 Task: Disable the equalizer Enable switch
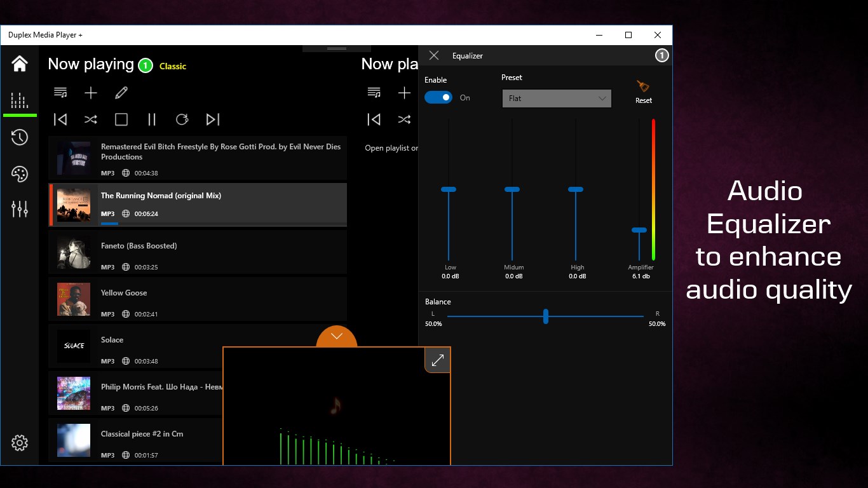438,97
